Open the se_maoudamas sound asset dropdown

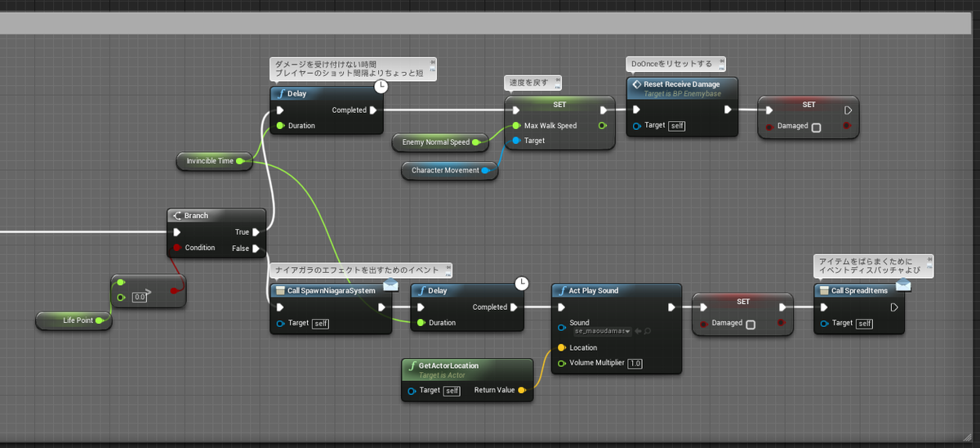[x=602, y=331]
